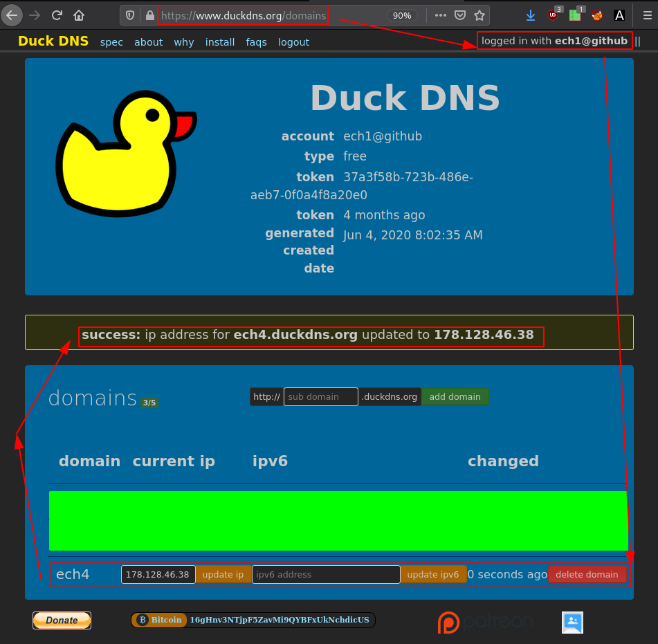The image size is (658, 644).
Task: Click the token generated 4 months ago text
Action: point(384,215)
